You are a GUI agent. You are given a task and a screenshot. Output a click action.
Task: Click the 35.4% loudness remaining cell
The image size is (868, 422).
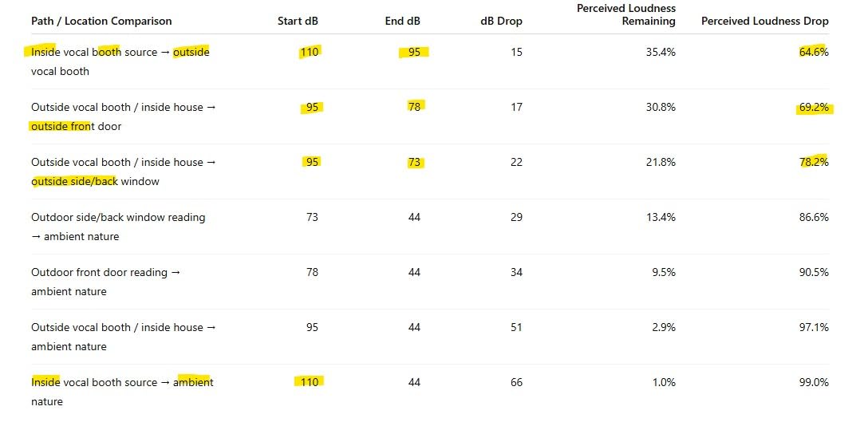661,52
